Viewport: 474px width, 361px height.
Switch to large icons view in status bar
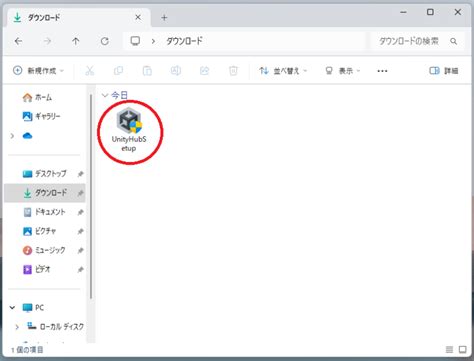[463, 349]
